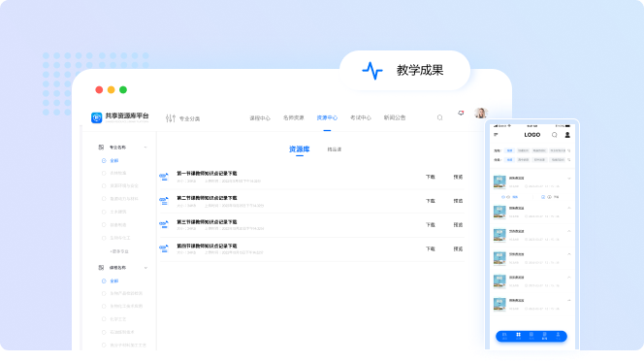Select the 石油炼制技术 course radio option
Image resolution: width=644 pixels, height=363 pixels.
104,332
